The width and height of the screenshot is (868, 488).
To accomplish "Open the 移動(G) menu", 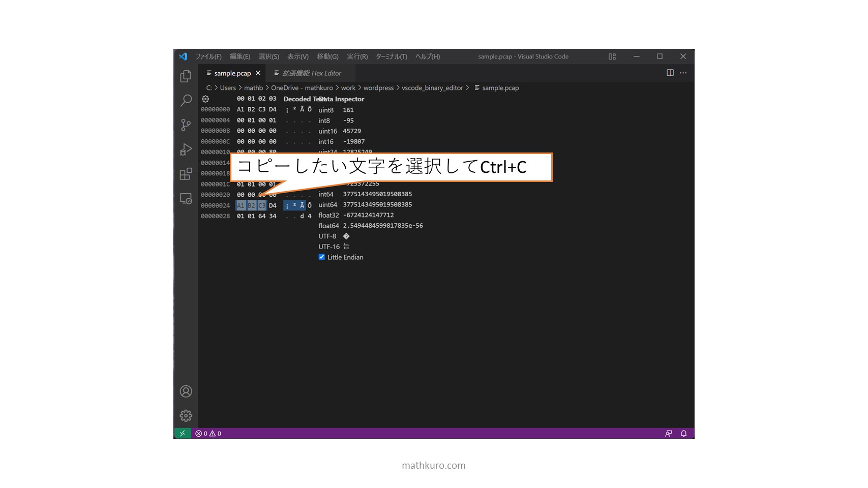I will (x=327, y=56).
